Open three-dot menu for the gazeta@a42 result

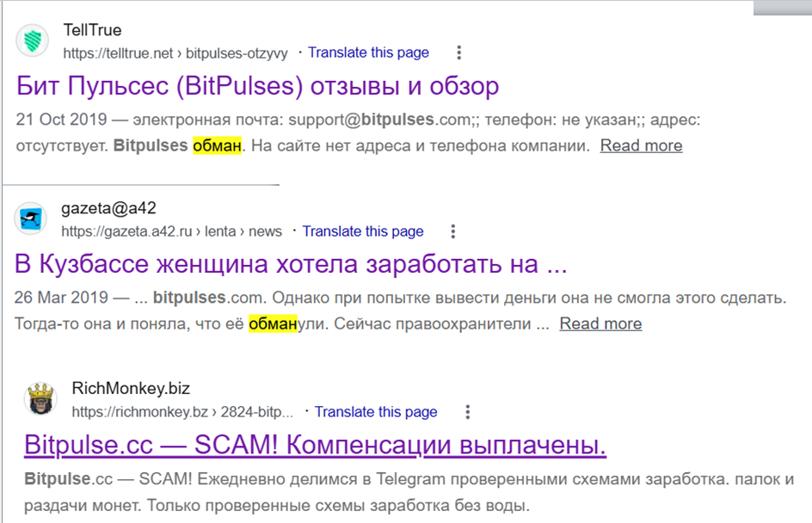[x=453, y=231]
